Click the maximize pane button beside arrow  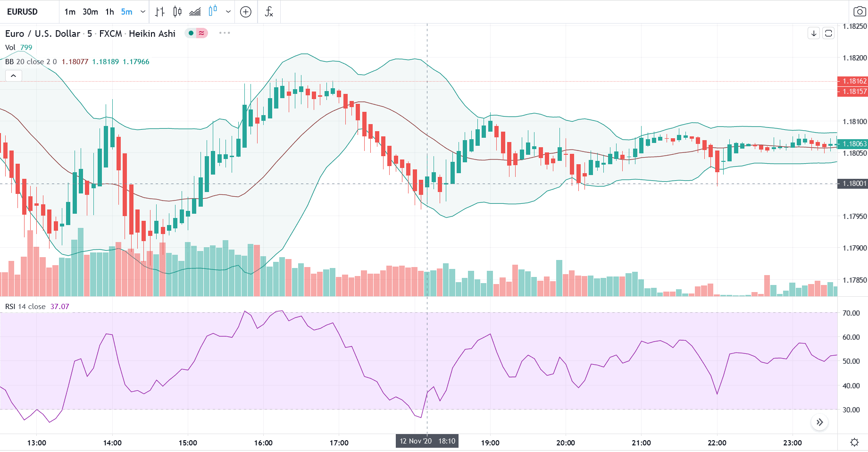coord(828,33)
